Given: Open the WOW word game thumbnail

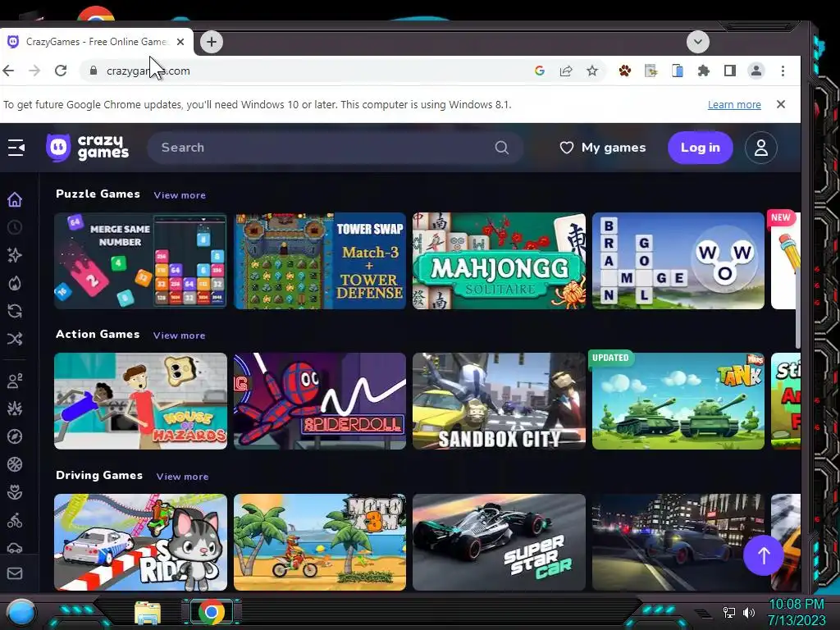Looking at the screenshot, I should coord(678,261).
